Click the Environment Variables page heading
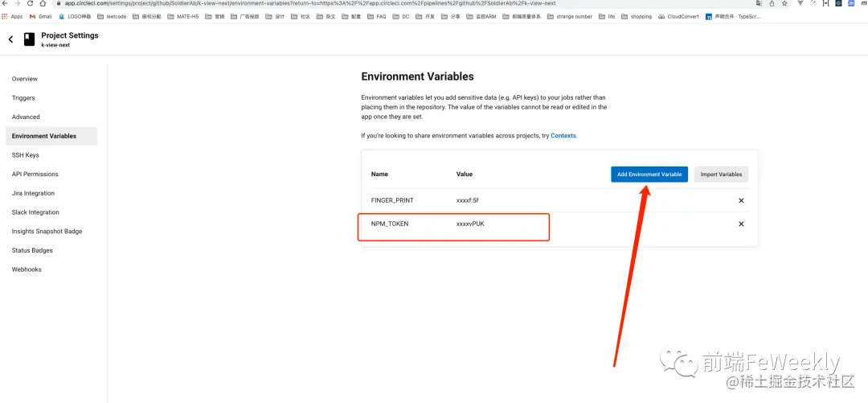 click(x=417, y=76)
